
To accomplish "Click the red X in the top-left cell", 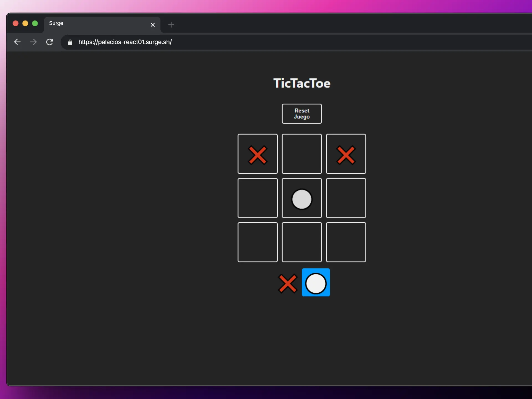I will (x=257, y=155).
